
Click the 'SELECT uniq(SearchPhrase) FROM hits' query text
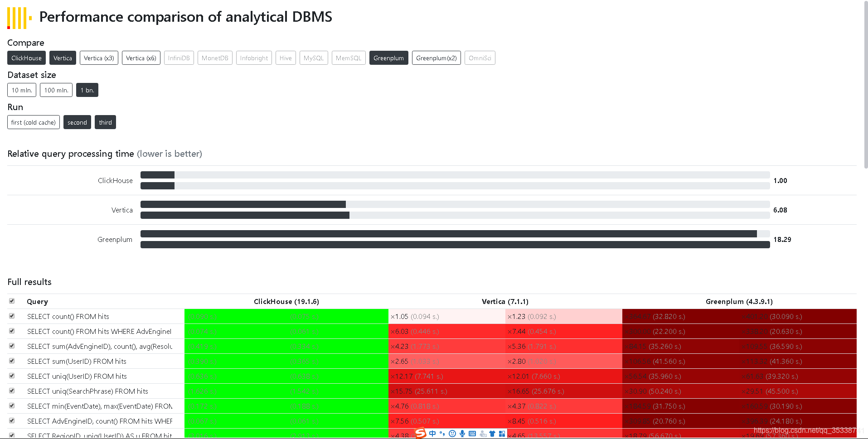click(87, 391)
